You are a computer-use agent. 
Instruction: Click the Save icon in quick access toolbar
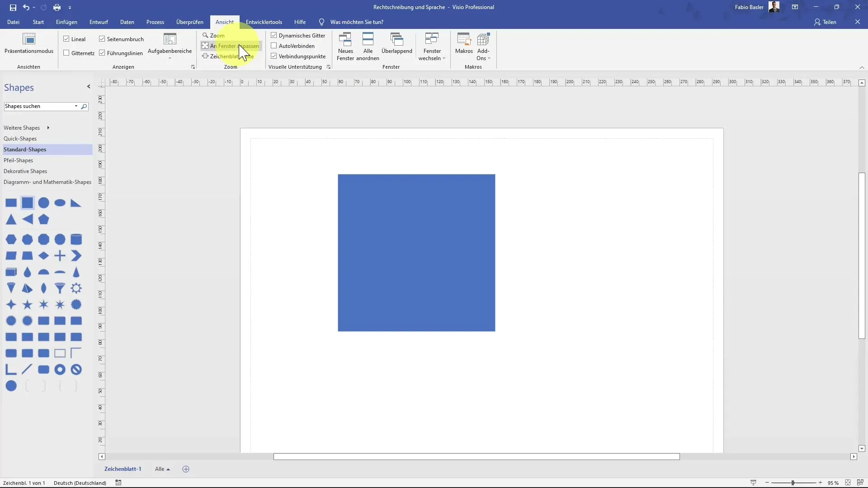pos(13,7)
